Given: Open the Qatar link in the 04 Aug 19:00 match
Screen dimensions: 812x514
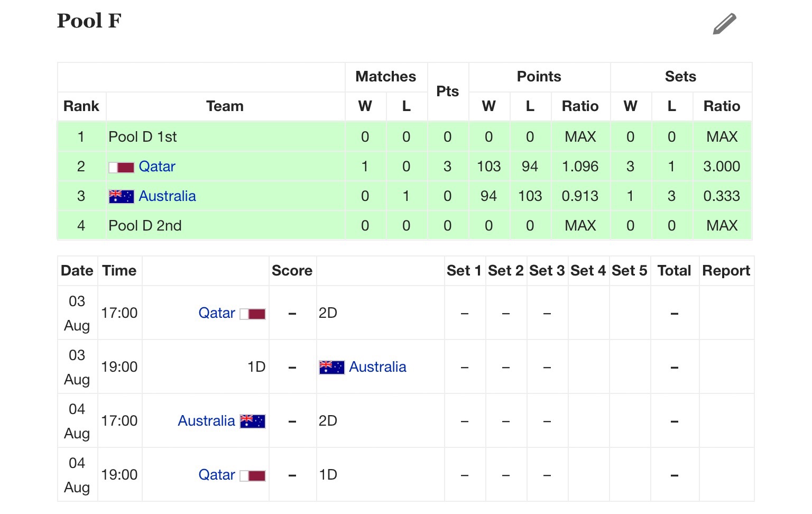Looking at the screenshot, I should coord(217,475).
